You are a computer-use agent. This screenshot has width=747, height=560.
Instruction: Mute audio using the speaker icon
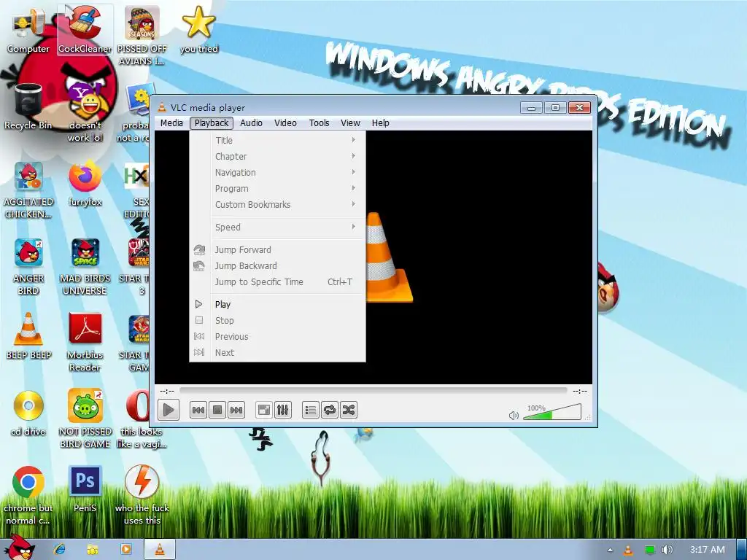click(x=514, y=415)
